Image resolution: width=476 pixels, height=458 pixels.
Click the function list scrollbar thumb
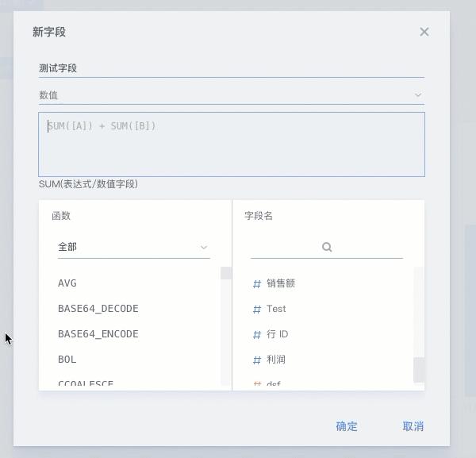point(226,273)
